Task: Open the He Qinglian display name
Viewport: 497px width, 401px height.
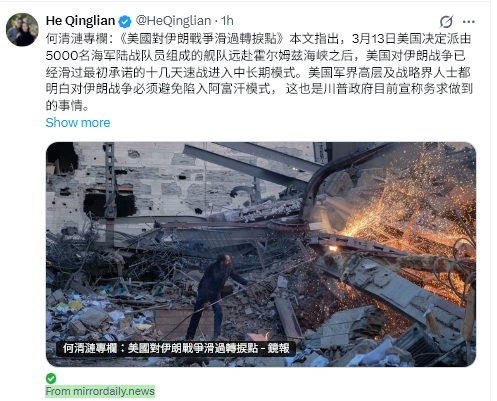Action: [80, 21]
